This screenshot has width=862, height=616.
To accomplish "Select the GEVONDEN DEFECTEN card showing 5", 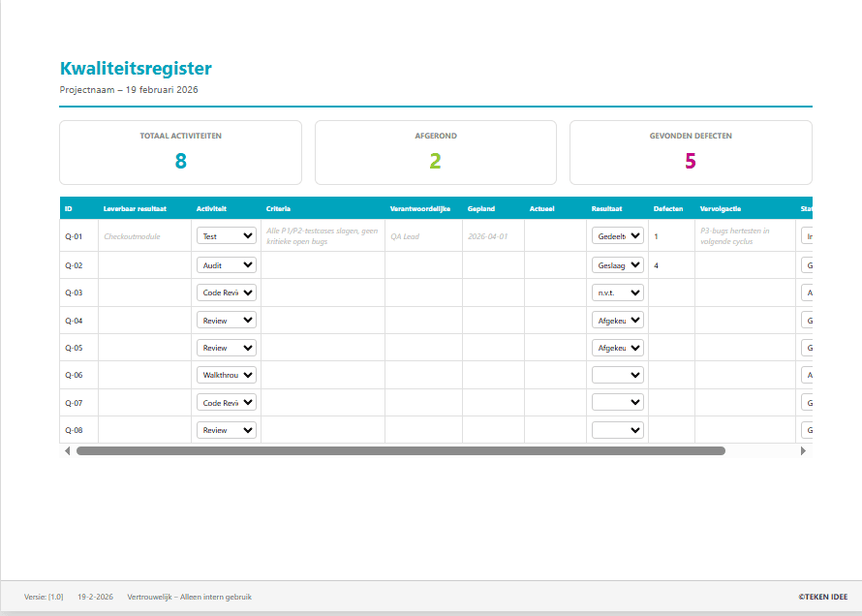I will coord(690,152).
